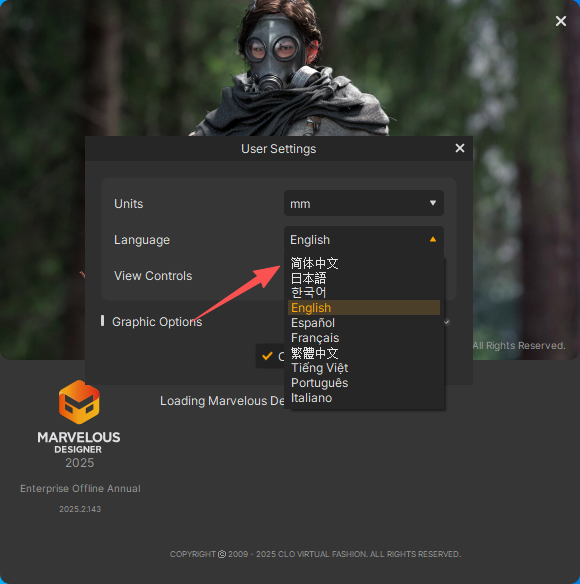
Task: Click the Language setting label
Action: pyautogui.click(x=142, y=240)
